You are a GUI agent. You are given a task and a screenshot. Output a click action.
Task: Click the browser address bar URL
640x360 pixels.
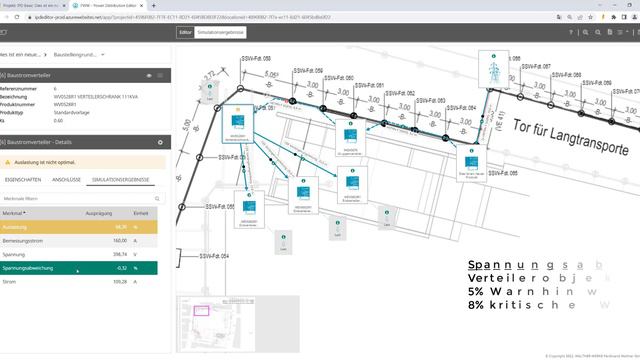[x=182, y=18]
